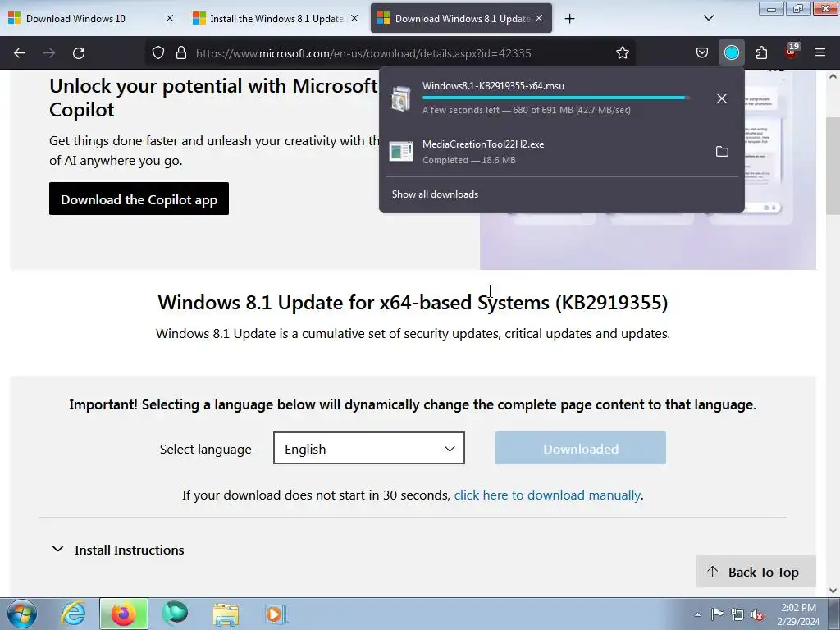The width and height of the screenshot is (840, 630).
Task: Expand the Install Instructions section
Action: tap(118, 550)
